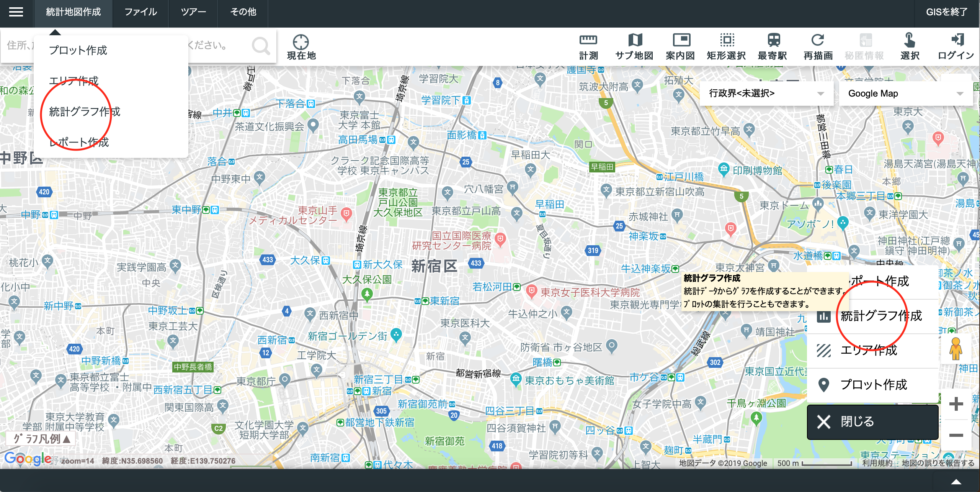
Task: Open the その他 menu
Action: point(243,12)
